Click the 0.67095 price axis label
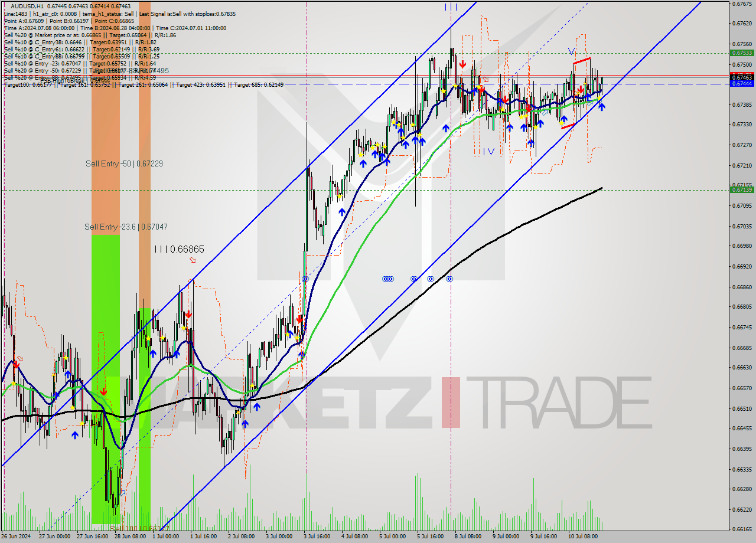This screenshot has width=756, height=543. coord(742,205)
